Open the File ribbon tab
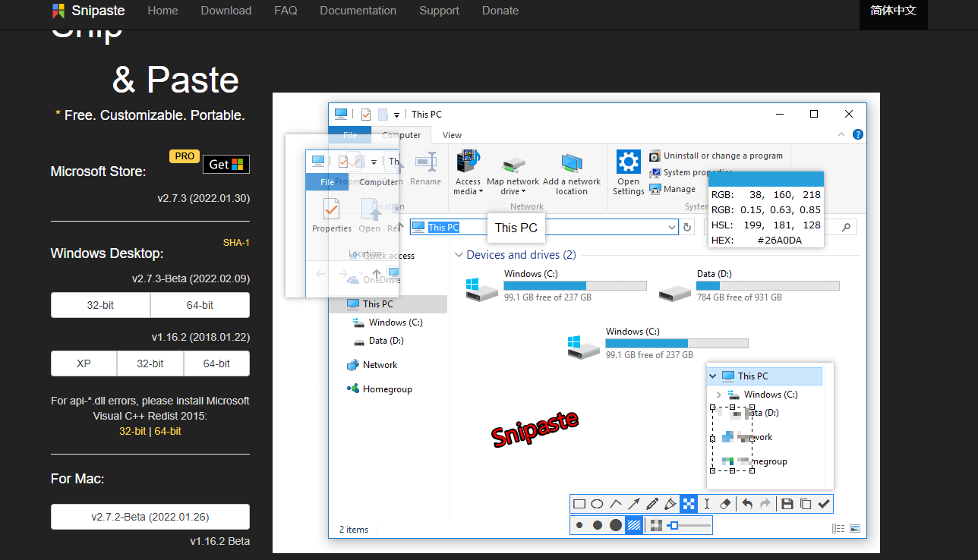Viewport: 978px width, 560px height. pyautogui.click(x=350, y=135)
